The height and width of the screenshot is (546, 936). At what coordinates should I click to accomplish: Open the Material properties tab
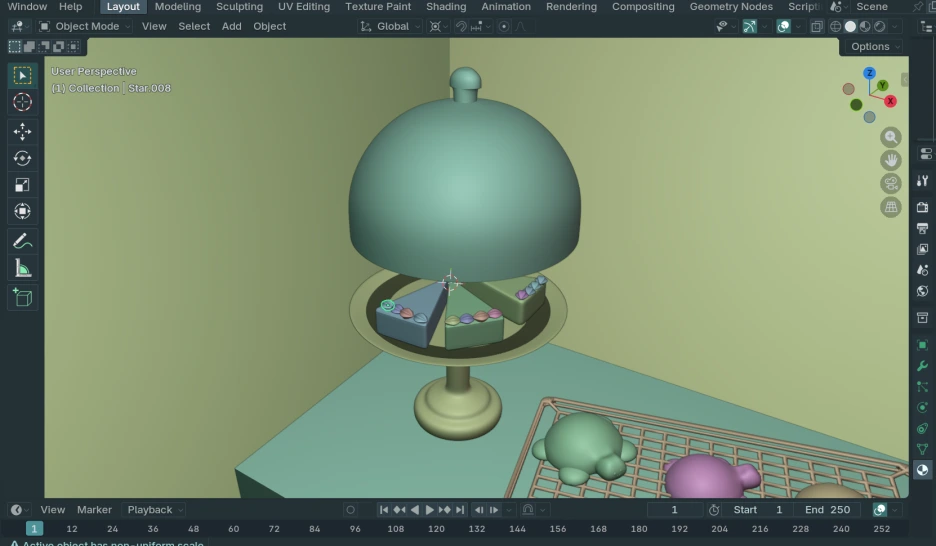point(922,470)
